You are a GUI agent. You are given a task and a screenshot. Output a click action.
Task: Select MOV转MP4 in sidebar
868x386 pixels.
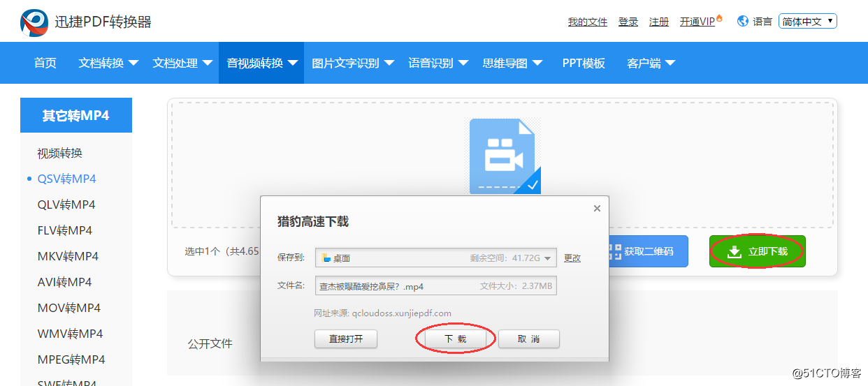click(69, 308)
